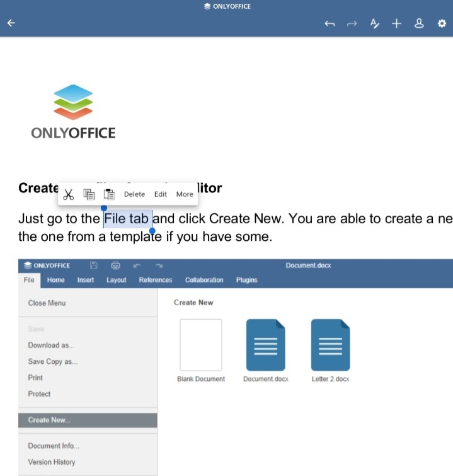Switch to the Insert tab
This screenshot has width=453, height=476.
(x=86, y=280)
